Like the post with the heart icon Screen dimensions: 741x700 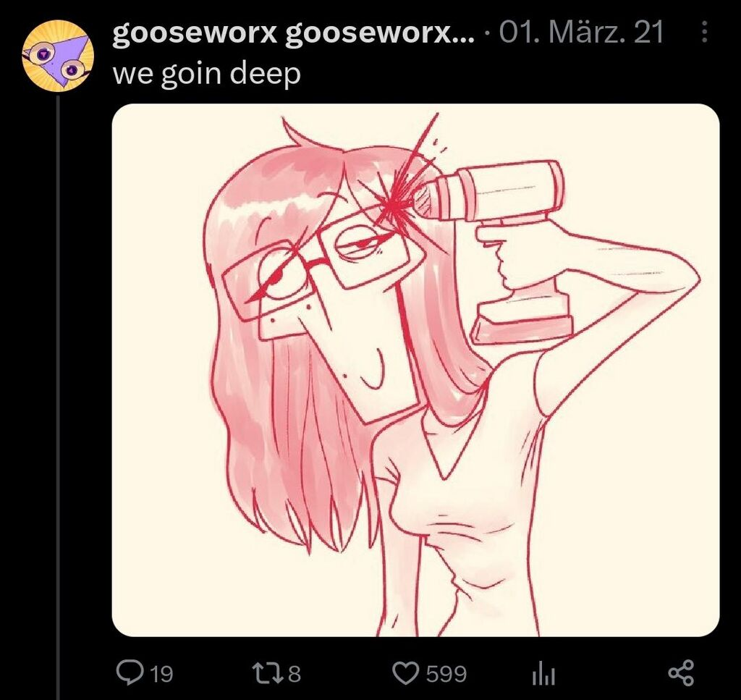pyautogui.click(x=407, y=672)
